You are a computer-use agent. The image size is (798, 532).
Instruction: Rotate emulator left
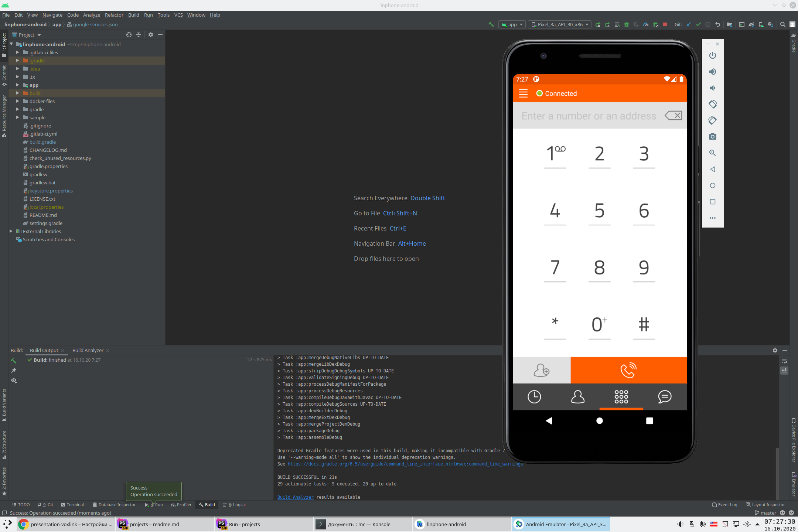(713, 104)
